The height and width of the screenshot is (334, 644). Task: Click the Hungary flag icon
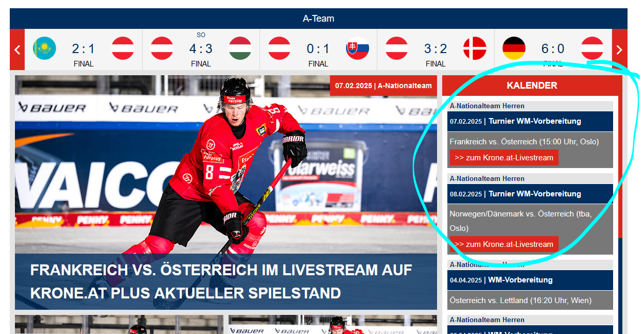coord(240,48)
